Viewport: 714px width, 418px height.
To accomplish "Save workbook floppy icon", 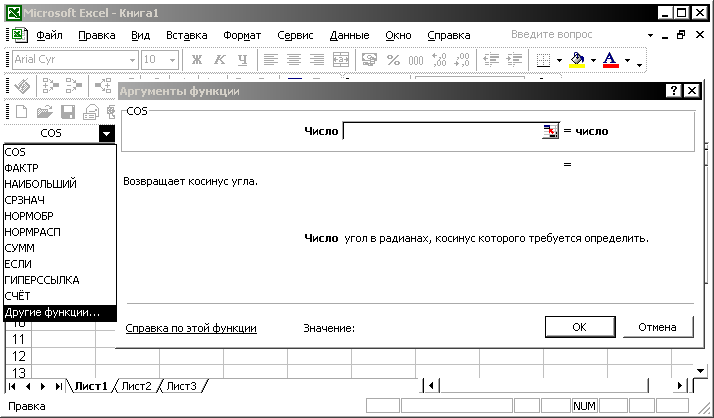I will pos(68,112).
